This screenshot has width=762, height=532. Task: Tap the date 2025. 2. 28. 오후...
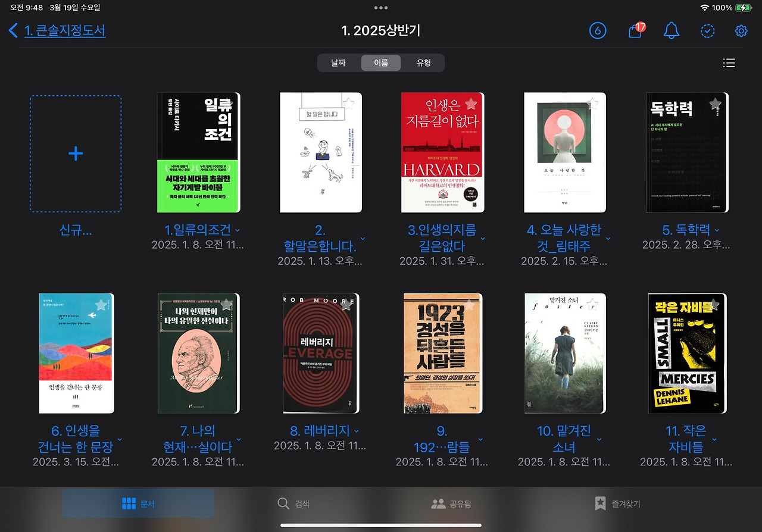click(x=686, y=245)
